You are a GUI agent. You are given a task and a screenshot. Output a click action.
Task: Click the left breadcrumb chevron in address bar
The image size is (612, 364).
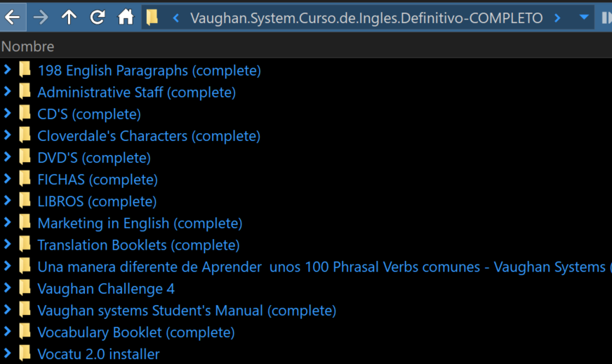[176, 18]
